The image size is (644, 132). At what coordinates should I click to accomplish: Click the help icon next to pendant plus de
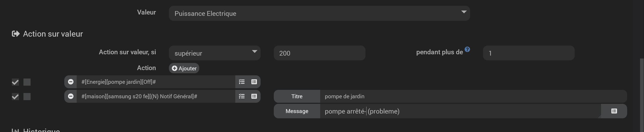pos(467,49)
